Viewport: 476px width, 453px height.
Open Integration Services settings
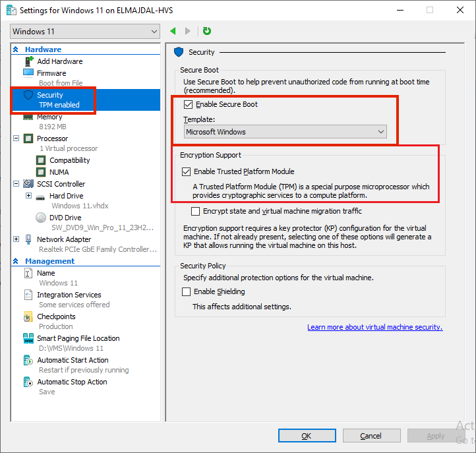[69, 295]
